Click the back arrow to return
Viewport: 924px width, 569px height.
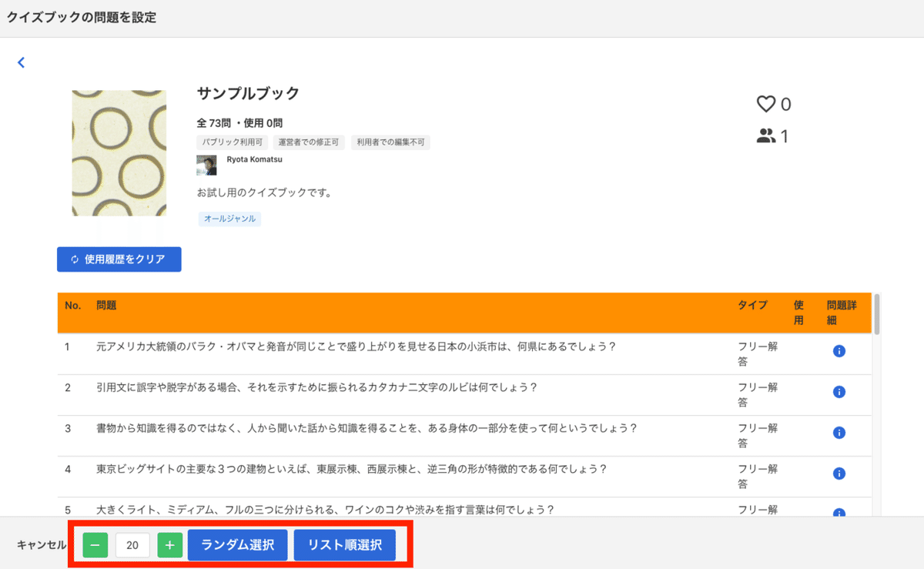point(21,62)
